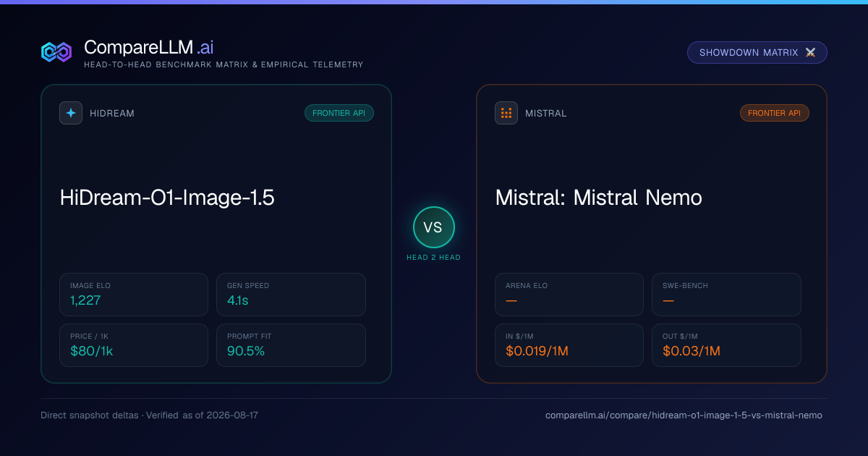Click the SWE-Bench stat tile
Screen dimensions: 868x456
tap(726, 295)
